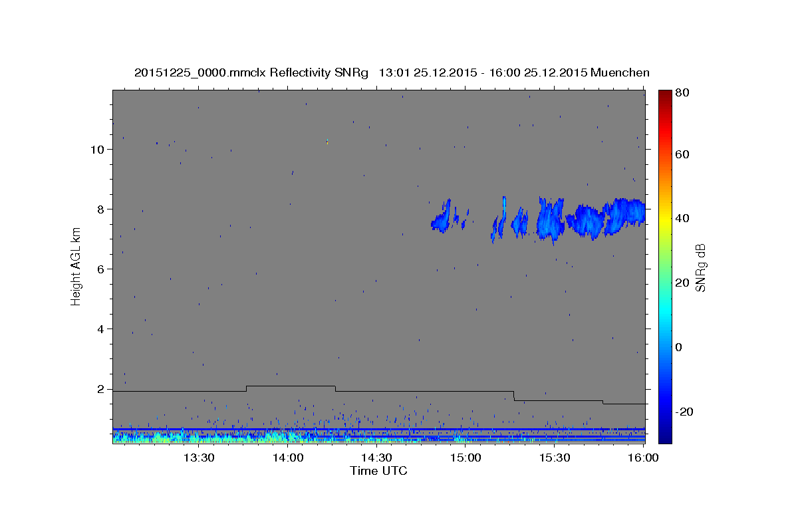This screenshot has height=532, width=798.
Task: Click the plot title text at the top
Action: pos(392,72)
